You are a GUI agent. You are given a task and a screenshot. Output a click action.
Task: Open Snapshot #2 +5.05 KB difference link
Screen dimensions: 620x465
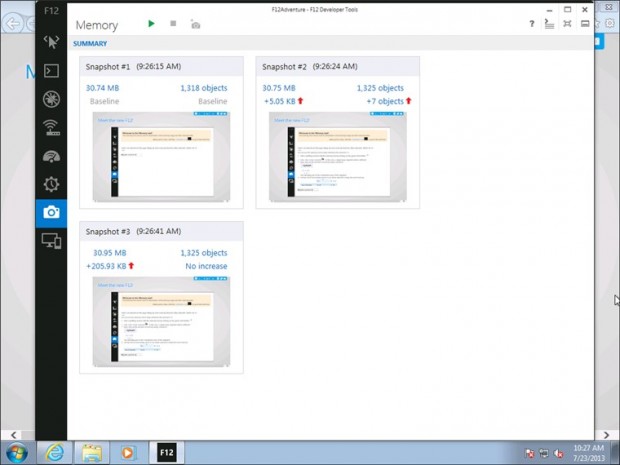[x=284, y=101]
